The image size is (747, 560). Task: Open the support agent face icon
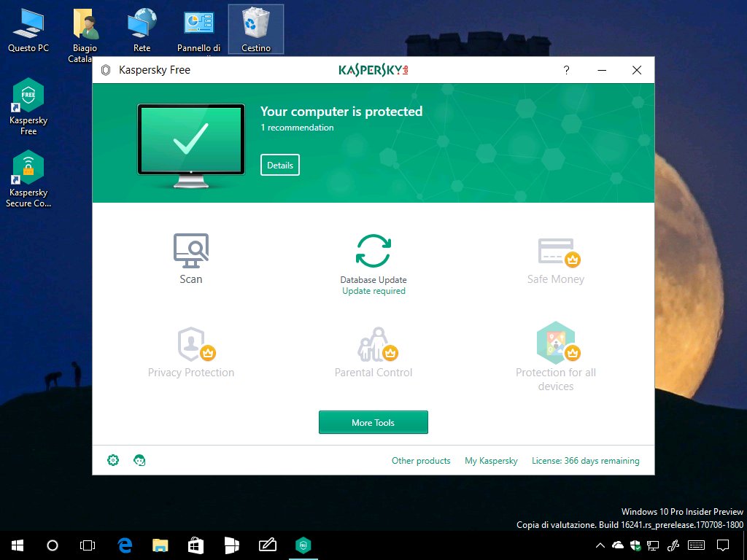139,460
